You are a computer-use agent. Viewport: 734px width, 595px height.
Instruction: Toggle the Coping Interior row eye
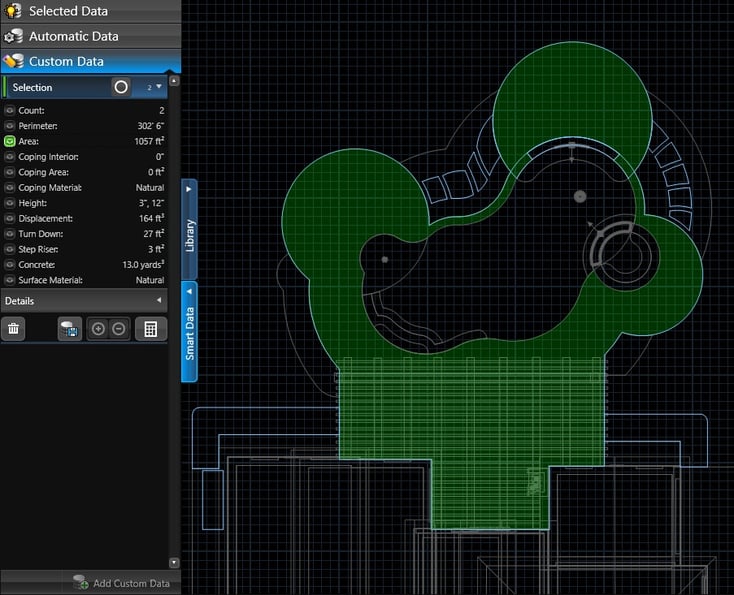(x=9, y=157)
